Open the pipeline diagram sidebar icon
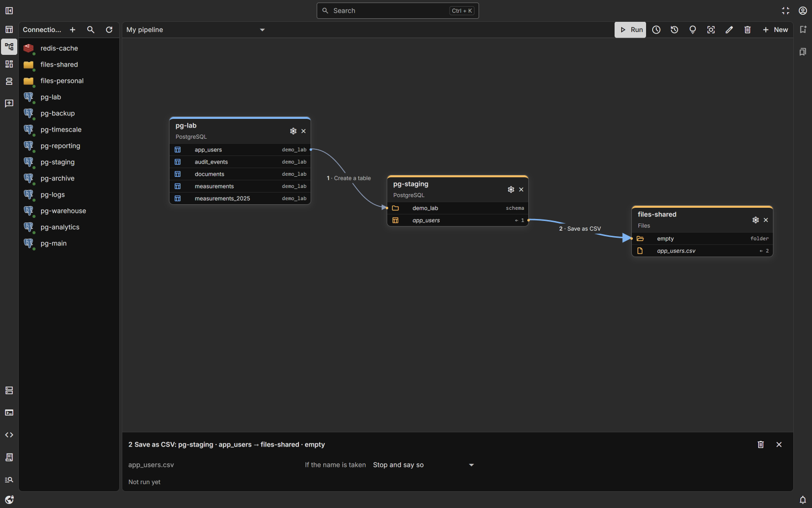This screenshot has width=812, height=508. (x=9, y=47)
